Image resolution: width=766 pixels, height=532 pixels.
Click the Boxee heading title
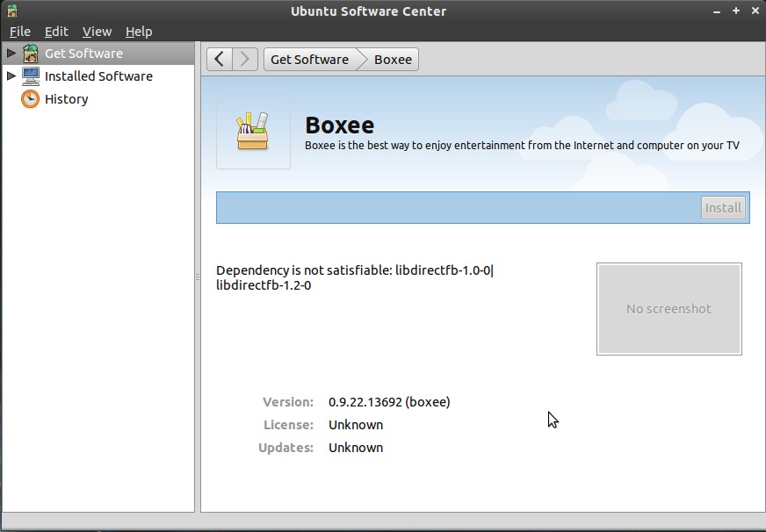[340, 126]
